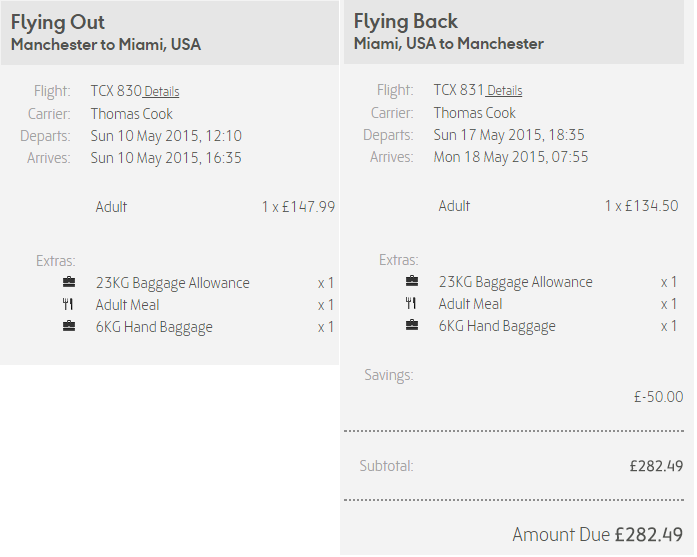Click the £-50.00 savings amount
Image resolution: width=697 pixels, height=557 pixels.
(x=658, y=397)
